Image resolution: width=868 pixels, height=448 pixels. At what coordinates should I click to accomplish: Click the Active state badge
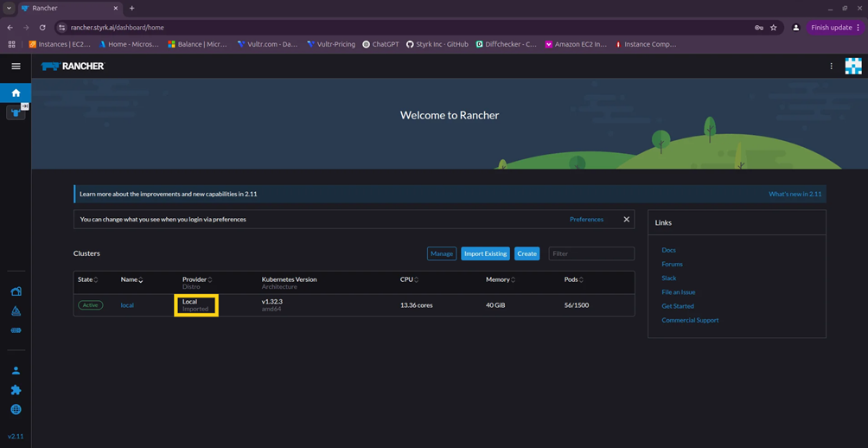(x=90, y=305)
